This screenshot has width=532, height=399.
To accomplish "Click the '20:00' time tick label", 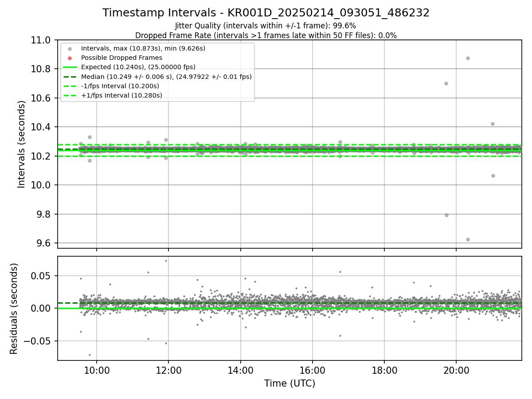I will coord(456,371).
